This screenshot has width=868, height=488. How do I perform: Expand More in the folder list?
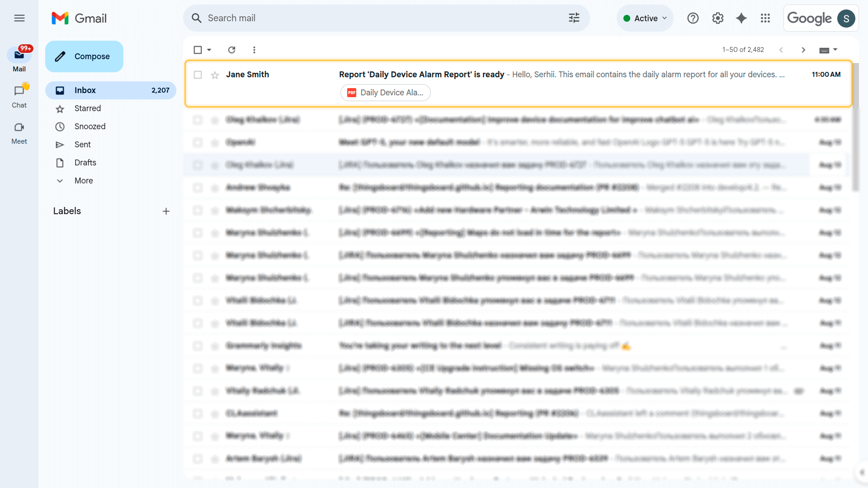tap(84, 181)
